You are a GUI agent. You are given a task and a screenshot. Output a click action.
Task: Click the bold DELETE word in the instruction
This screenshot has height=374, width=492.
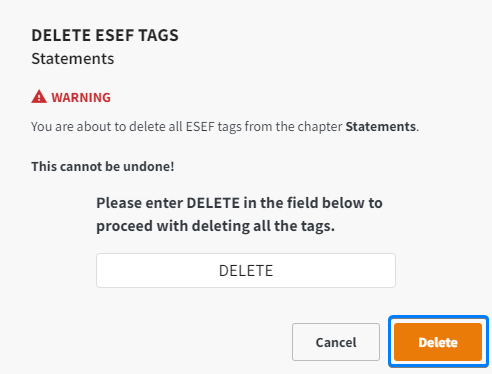pos(213,203)
